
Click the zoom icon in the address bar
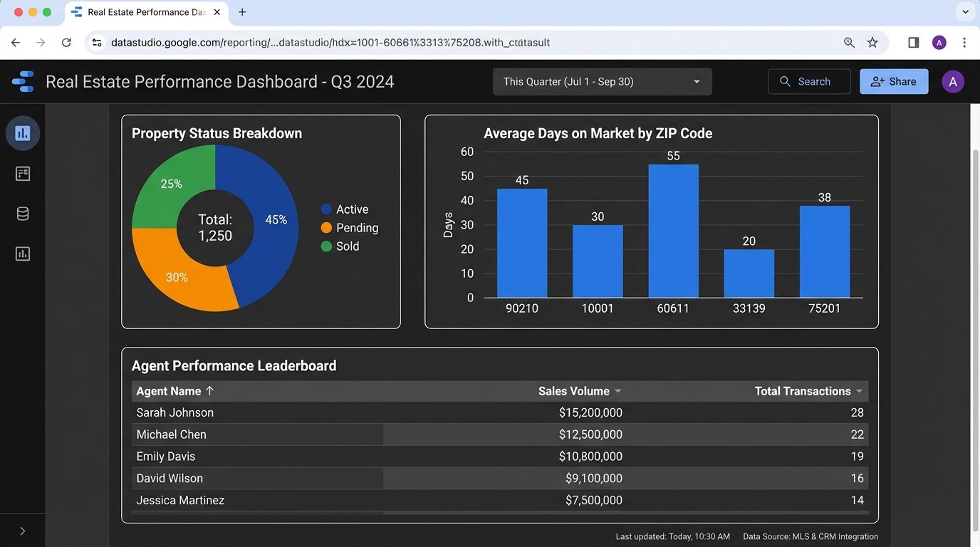tap(848, 42)
